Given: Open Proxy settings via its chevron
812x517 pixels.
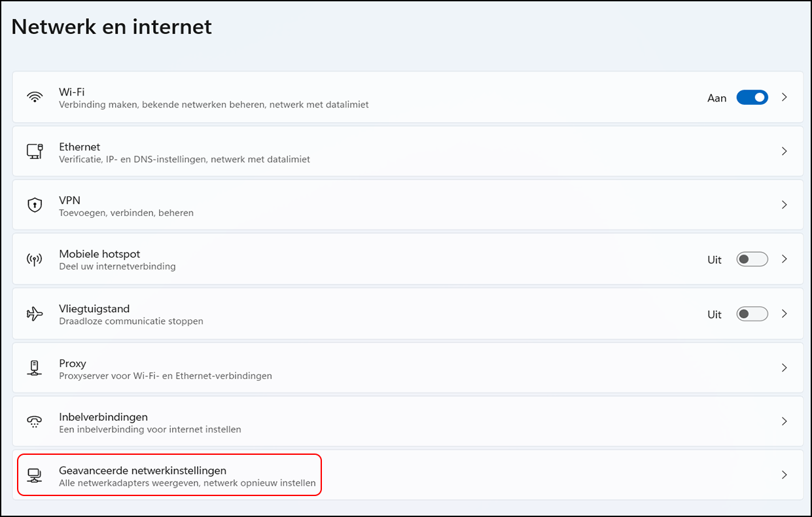Looking at the screenshot, I should click(784, 368).
